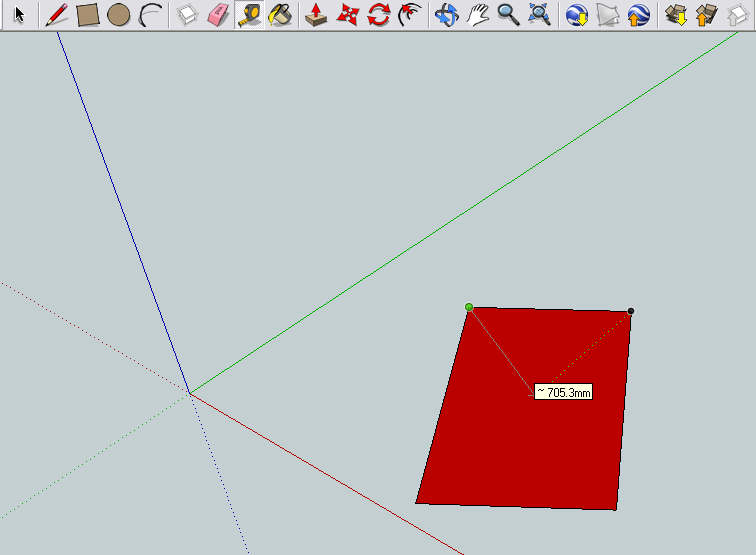The image size is (756, 555).
Task: Activate the Push/Pull tool
Action: point(316,14)
